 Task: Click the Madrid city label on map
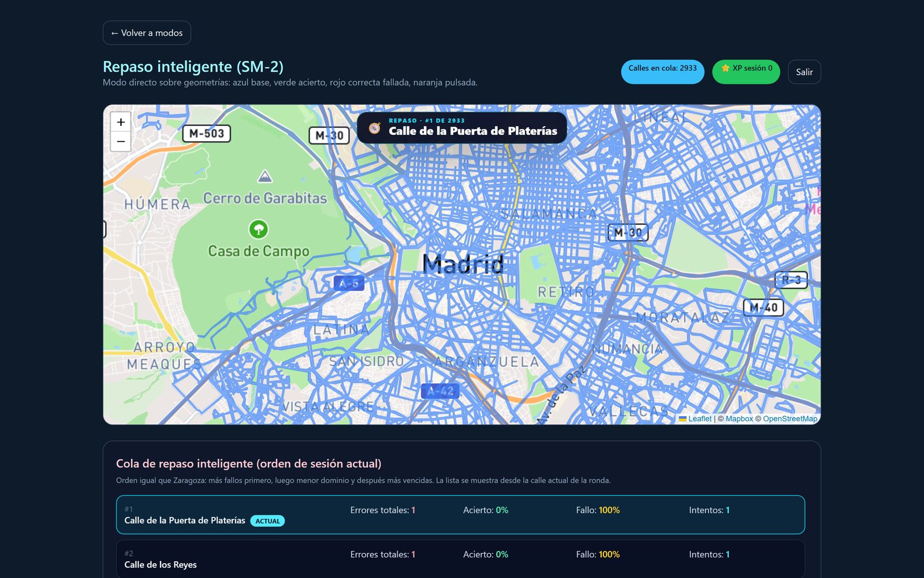tap(463, 264)
